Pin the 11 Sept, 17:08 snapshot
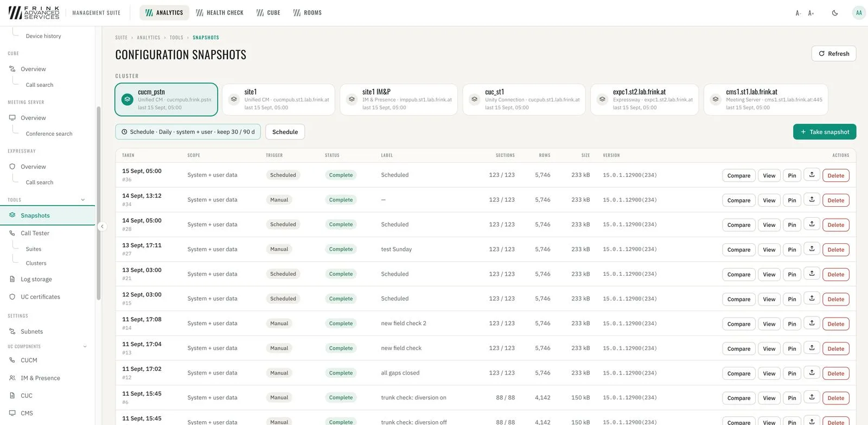 pos(792,324)
